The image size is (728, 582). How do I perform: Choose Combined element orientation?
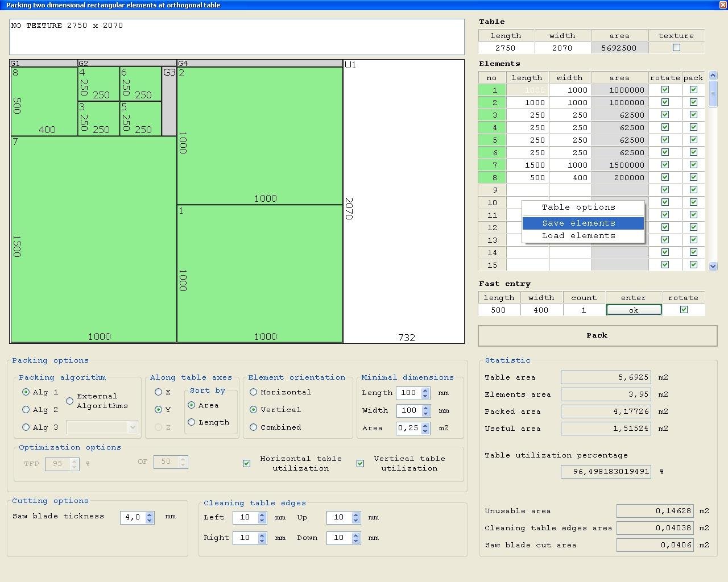click(x=254, y=427)
